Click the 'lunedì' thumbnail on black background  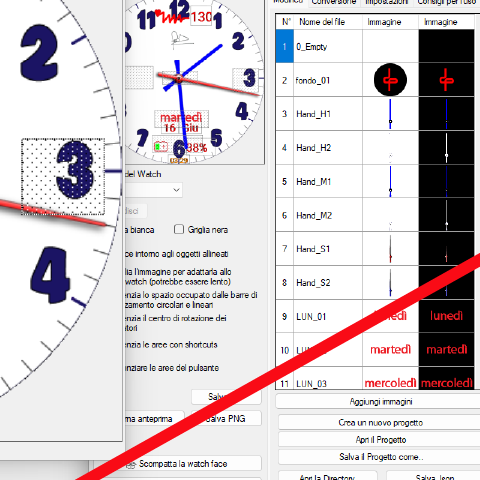coord(446,316)
